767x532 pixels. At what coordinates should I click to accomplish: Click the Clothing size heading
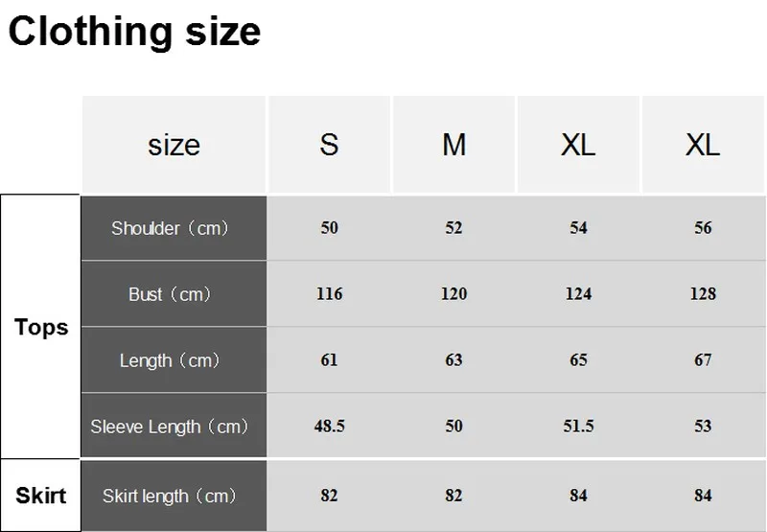point(134,32)
